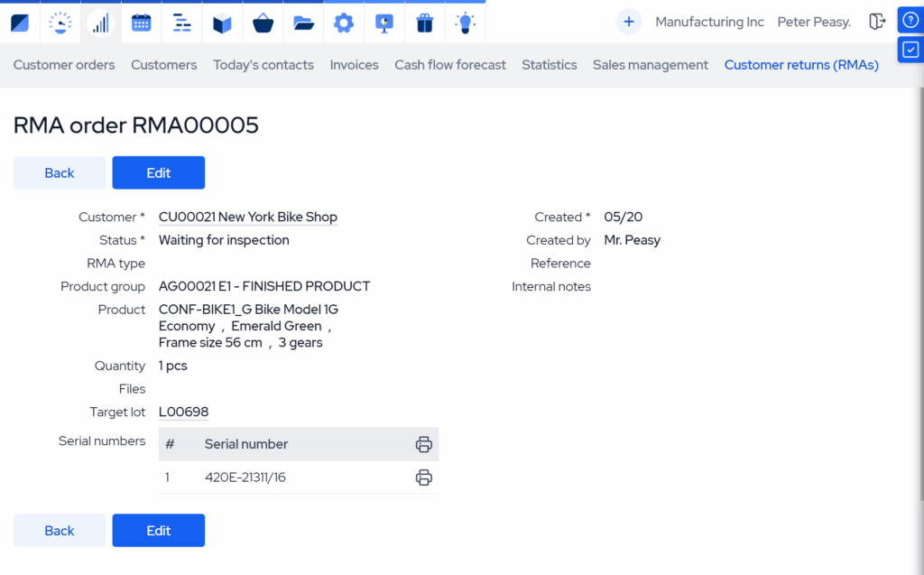Click the lightbulb tips icon
Image resolution: width=924 pixels, height=575 pixels.
465,22
